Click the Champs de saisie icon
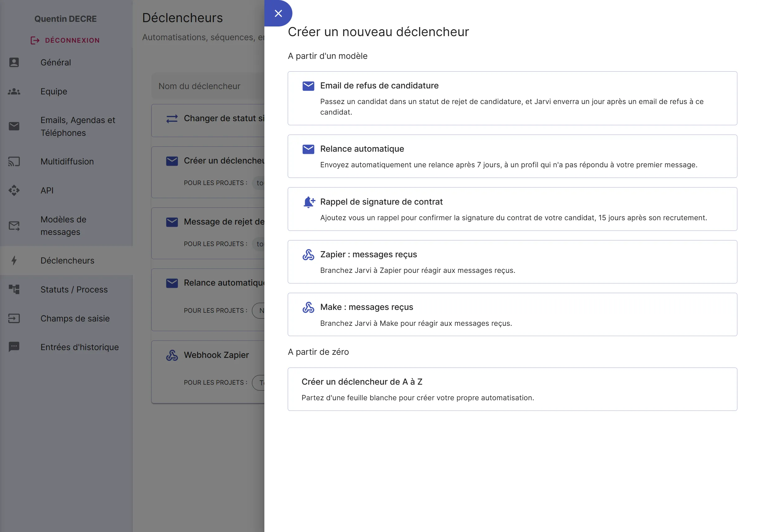The width and height of the screenshot is (757, 532). coord(14,318)
